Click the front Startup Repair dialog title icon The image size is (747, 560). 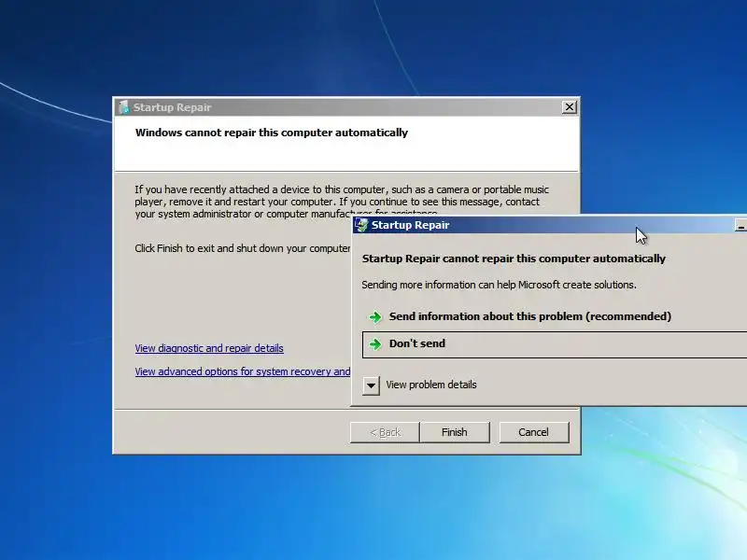[362, 225]
